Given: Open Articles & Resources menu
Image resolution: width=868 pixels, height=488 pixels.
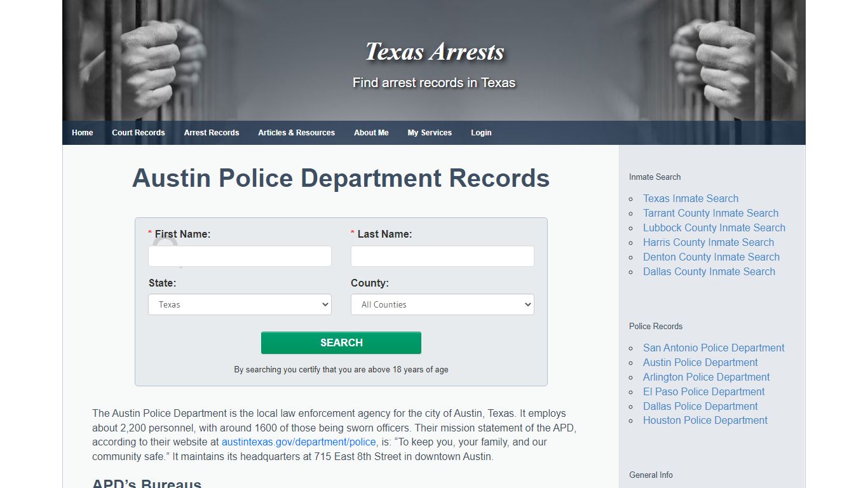Looking at the screenshot, I should coord(296,133).
